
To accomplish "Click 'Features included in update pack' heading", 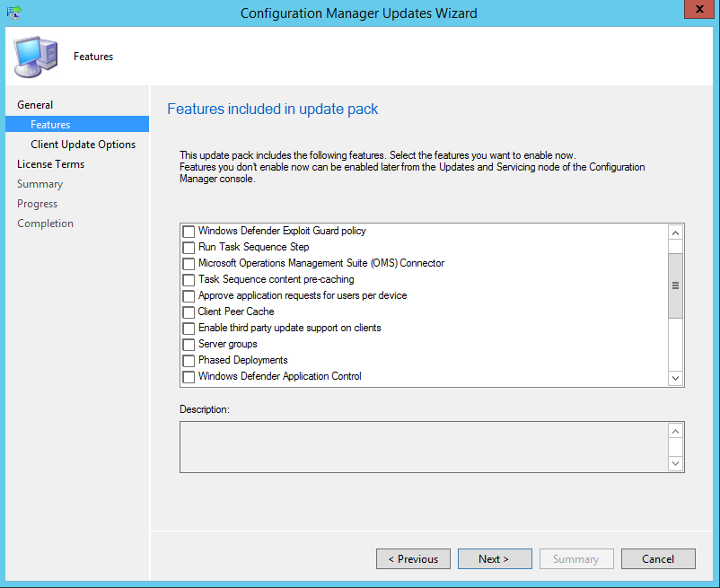I will tap(272, 109).
